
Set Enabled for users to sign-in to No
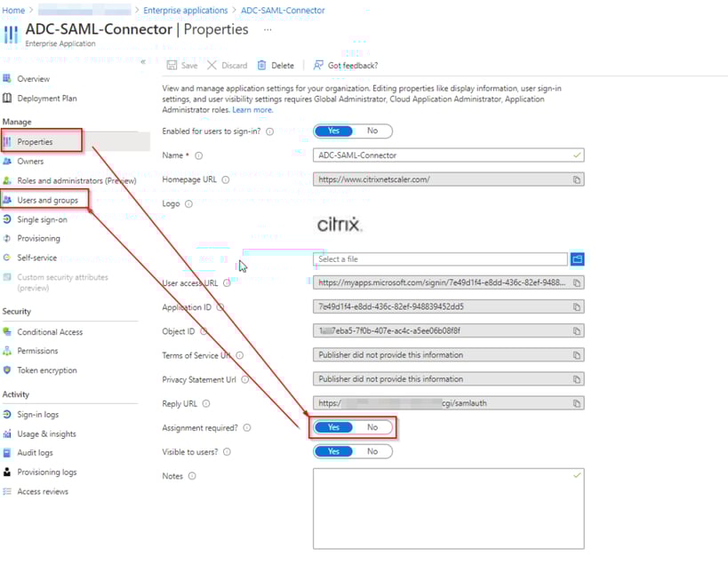372,131
